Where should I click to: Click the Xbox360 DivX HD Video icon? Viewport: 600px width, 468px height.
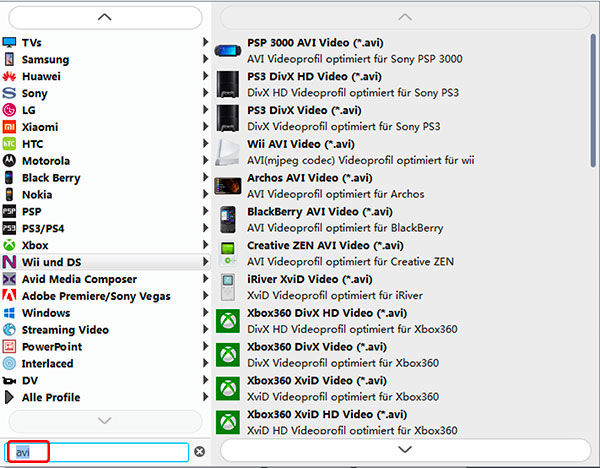coord(228,321)
